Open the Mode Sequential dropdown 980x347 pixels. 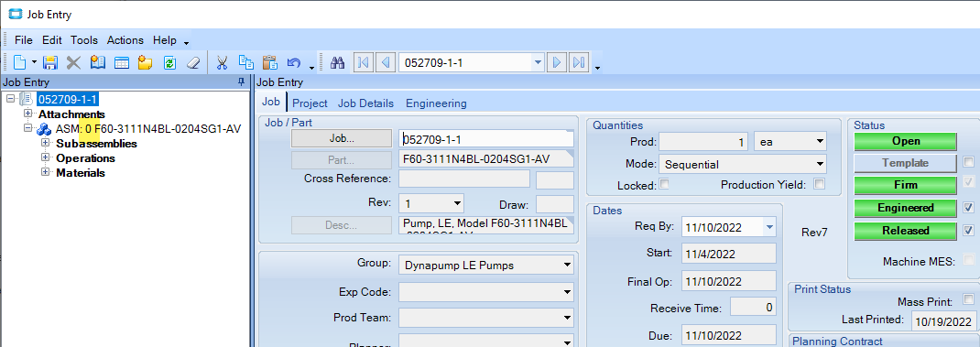pyautogui.click(x=820, y=165)
